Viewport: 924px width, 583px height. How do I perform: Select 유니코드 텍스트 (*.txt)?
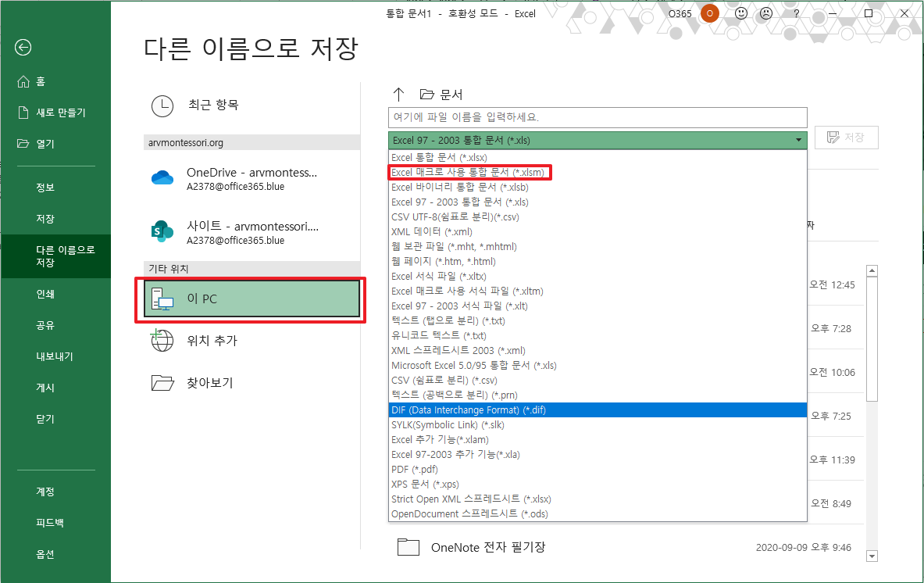(598, 336)
